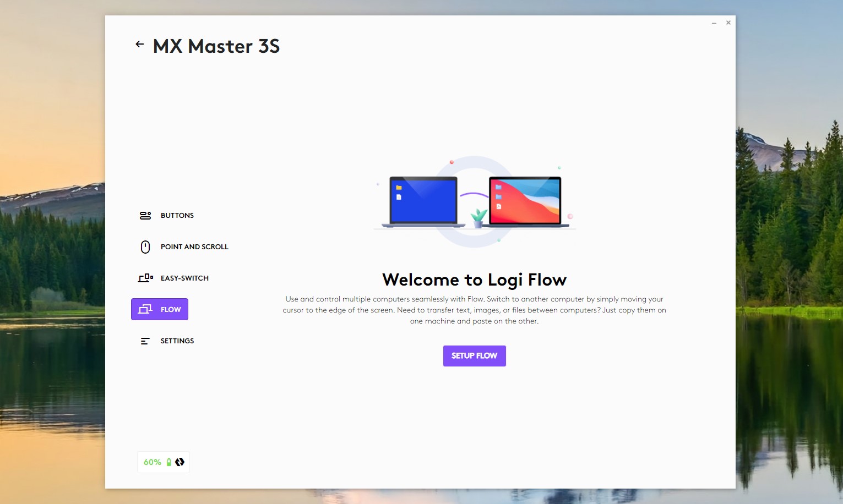Click the blue-screen laptop illustration
Screen dimensions: 843x504
tap(423, 201)
